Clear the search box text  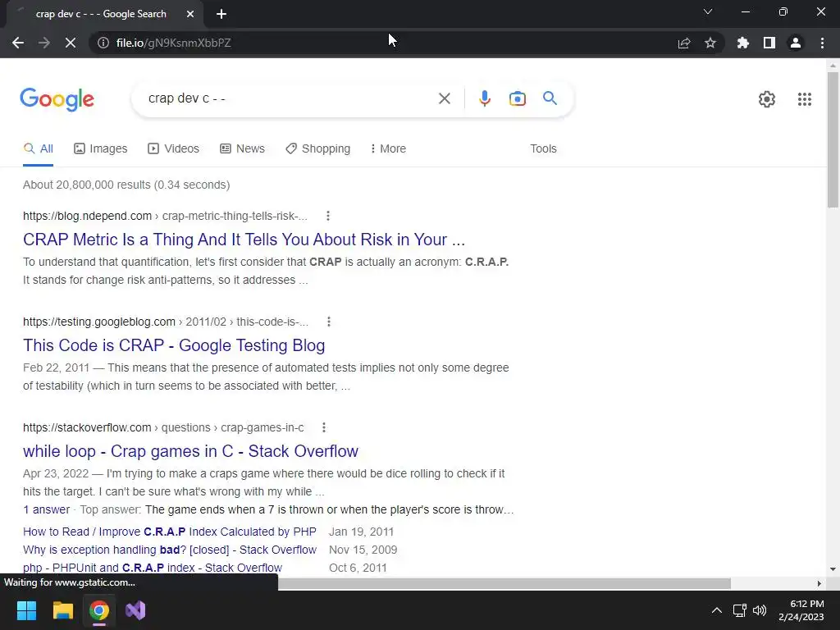tap(444, 98)
